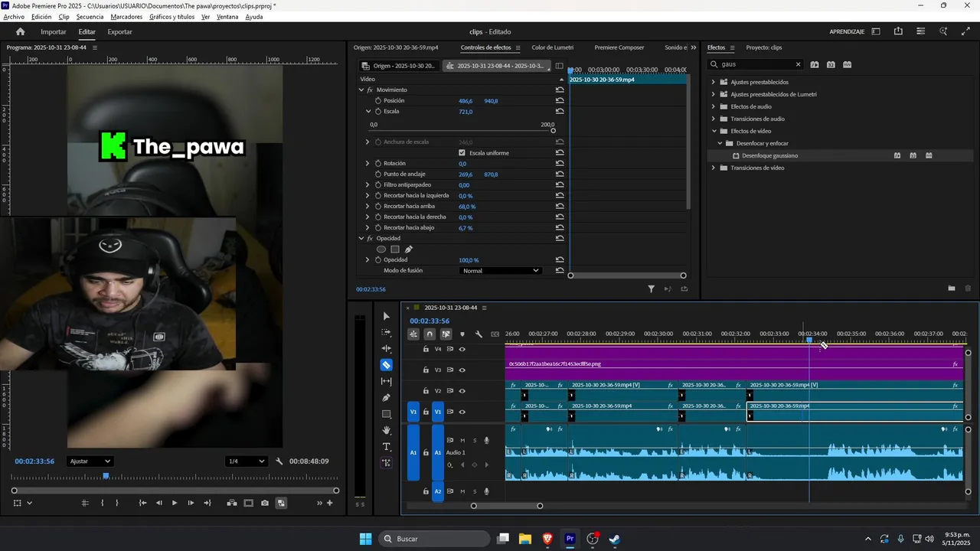Reset the Posición parameter

pos(560,101)
